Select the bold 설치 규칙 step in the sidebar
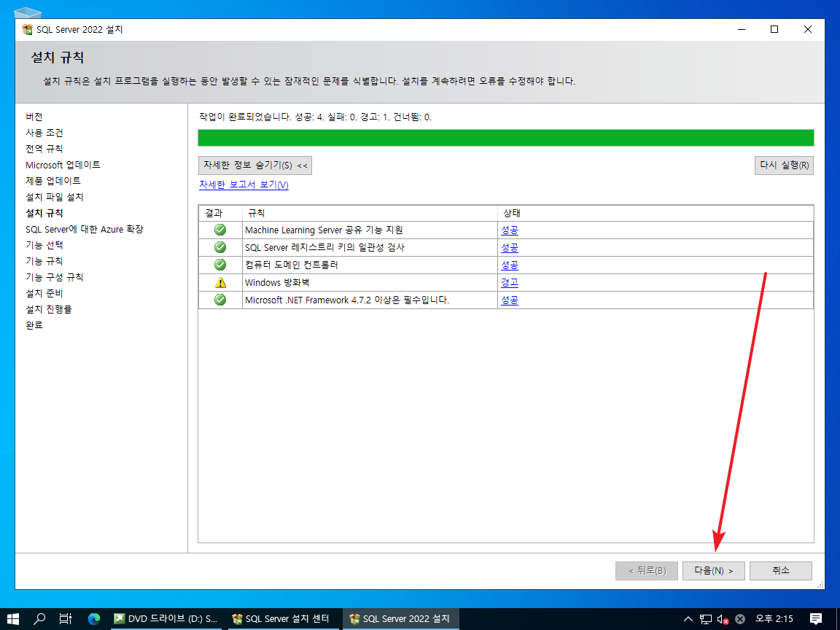Viewport: 840px width, 630px height. coord(44,213)
